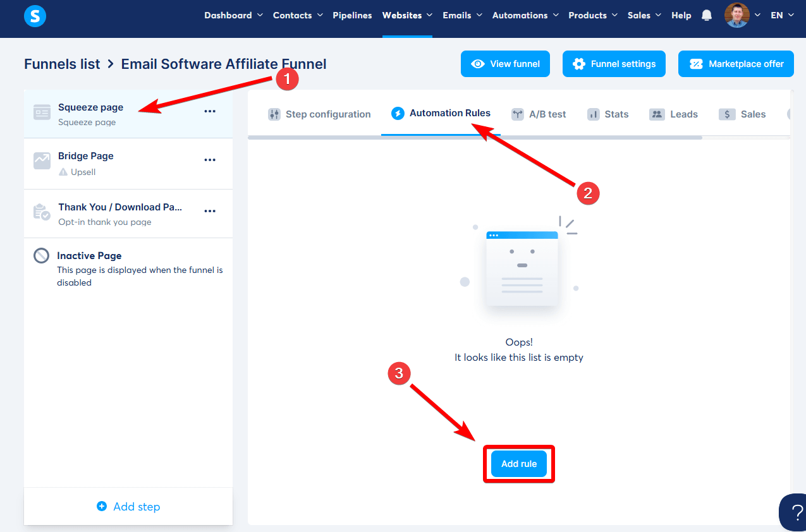Screen dimensions: 806x532
Task: Click the systeme.io S logo
Action: pos(35,16)
